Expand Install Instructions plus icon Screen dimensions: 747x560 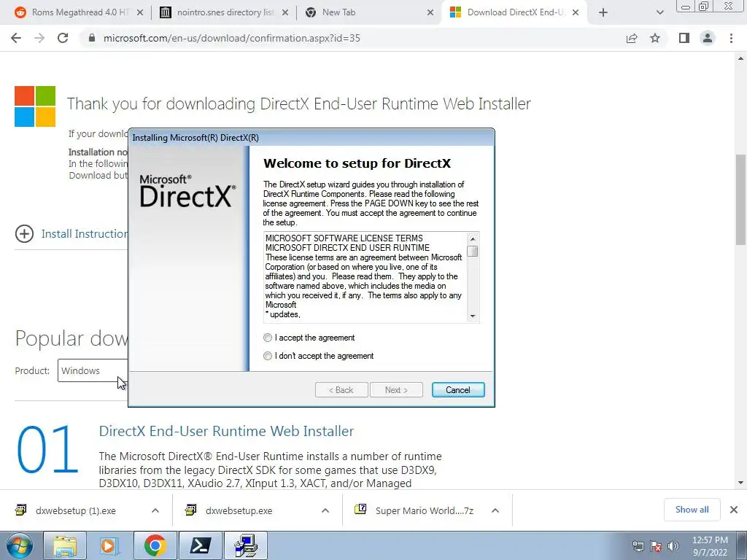coord(24,234)
